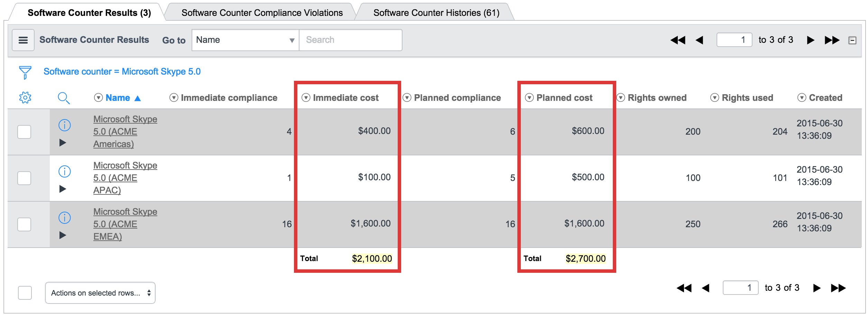Viewport: 868px width, 317px height.
Task: Open Immediate cost column options icon
Action: pos(306,98)
